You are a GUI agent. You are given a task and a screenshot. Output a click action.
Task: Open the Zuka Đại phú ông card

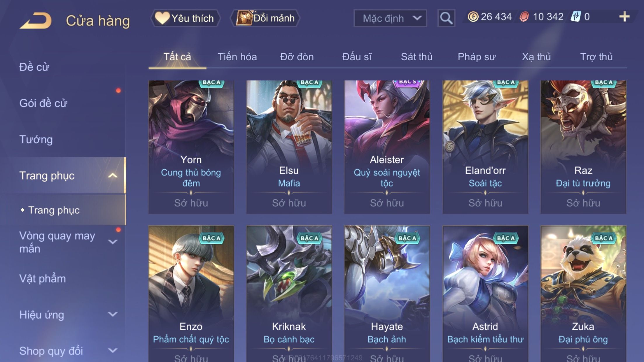click(x=583, y=294)
